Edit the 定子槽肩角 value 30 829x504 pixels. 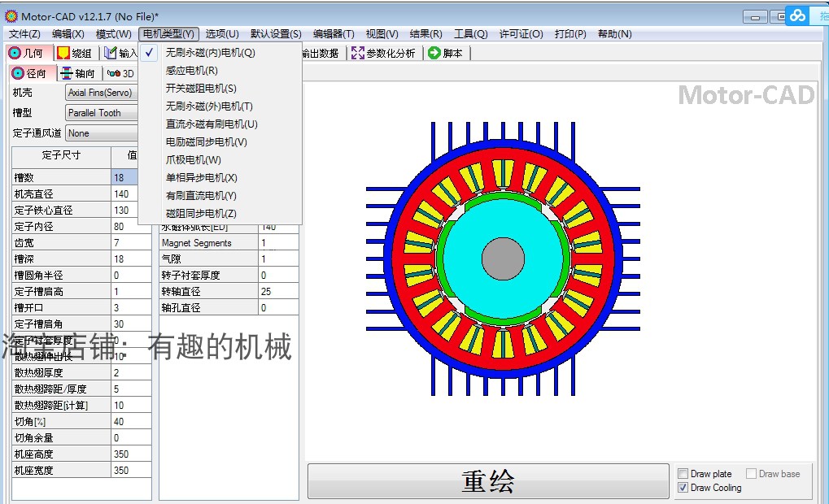131,324
